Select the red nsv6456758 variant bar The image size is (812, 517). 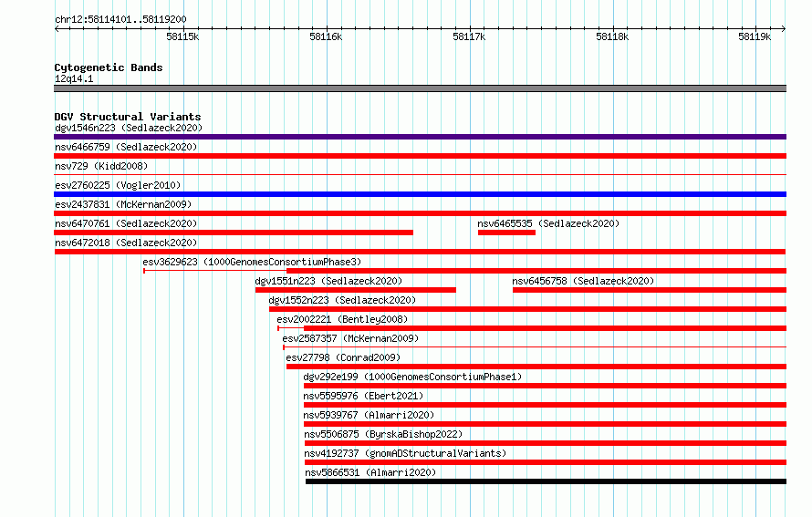pyautogui.click(x=650, y=290)
